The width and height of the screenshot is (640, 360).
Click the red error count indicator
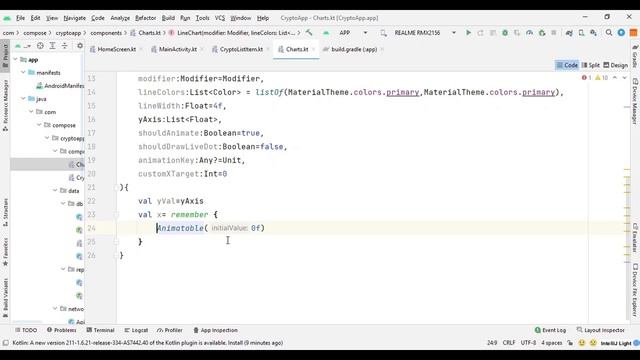coord(586,78)
